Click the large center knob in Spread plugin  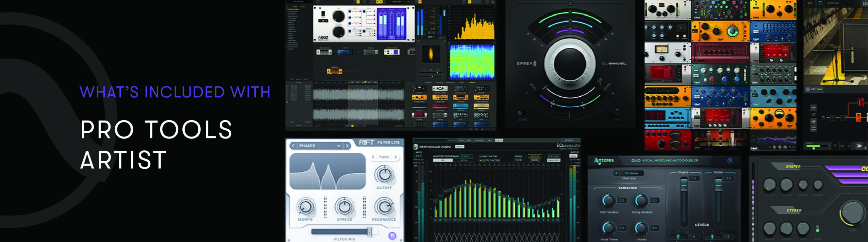coord(570,63)
